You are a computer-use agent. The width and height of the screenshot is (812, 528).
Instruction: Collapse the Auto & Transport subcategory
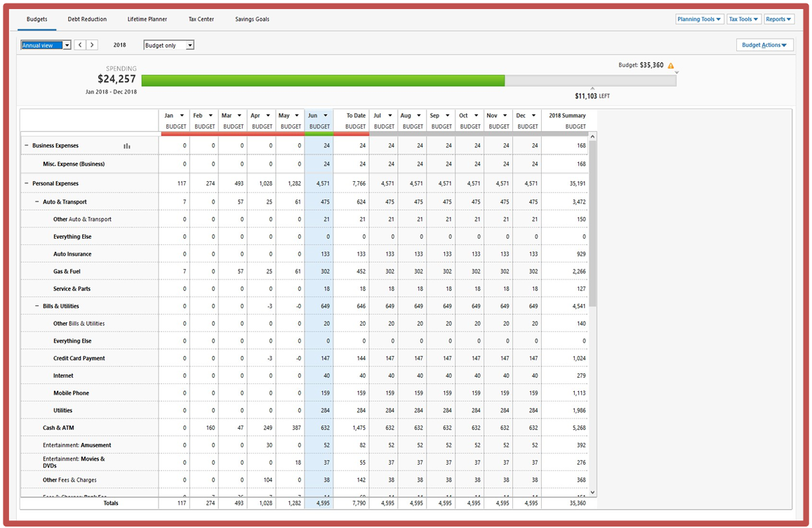[37, 202]
